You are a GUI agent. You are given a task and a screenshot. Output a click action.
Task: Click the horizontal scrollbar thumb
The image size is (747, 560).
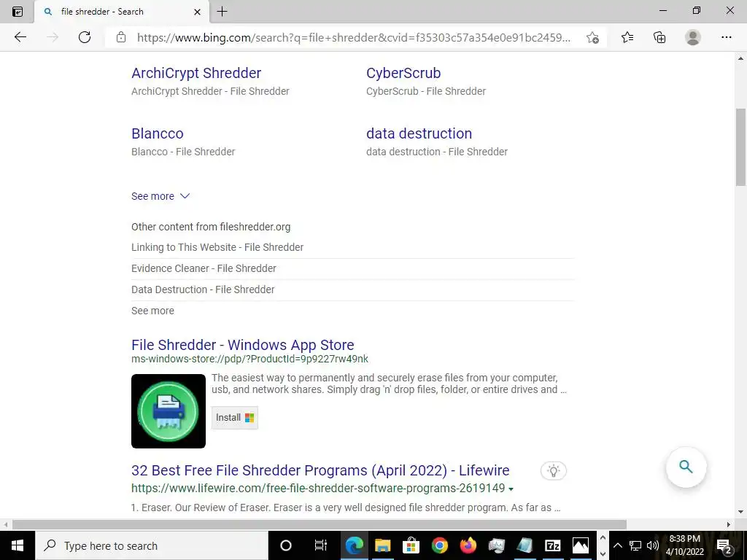pyautogui.click(x=320, y=524)
